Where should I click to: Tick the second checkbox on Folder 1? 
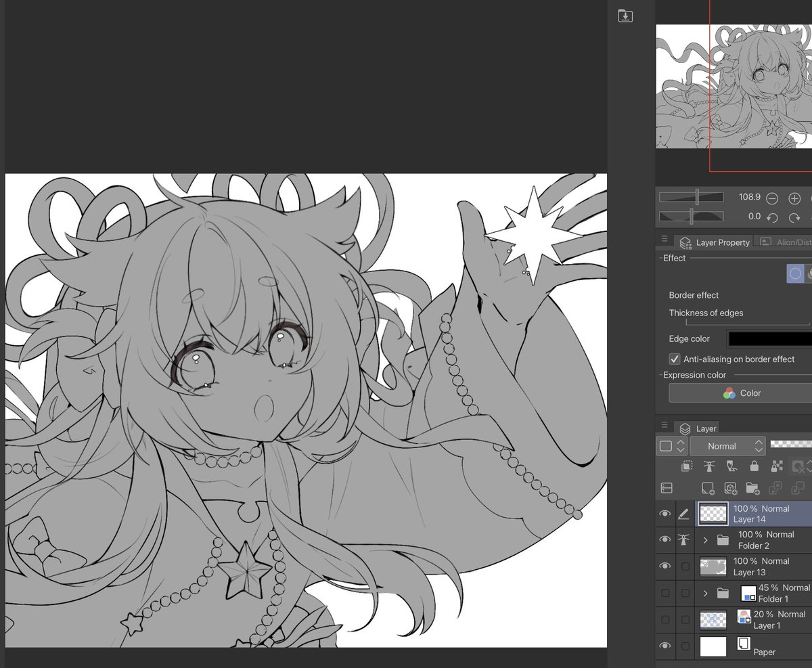[685, 593]
